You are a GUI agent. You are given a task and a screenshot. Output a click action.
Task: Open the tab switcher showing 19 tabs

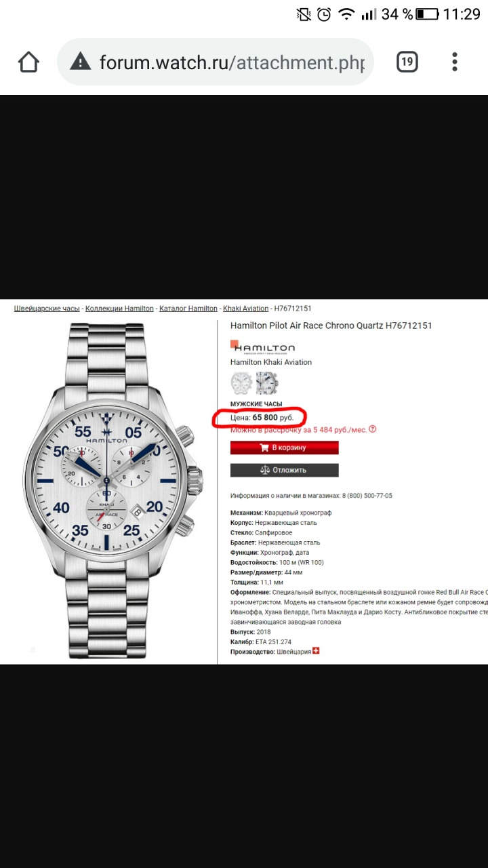point(407,62)
